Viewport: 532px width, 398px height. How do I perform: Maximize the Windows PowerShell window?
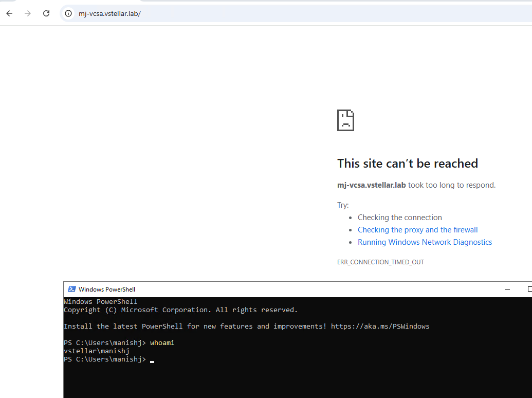529,289
